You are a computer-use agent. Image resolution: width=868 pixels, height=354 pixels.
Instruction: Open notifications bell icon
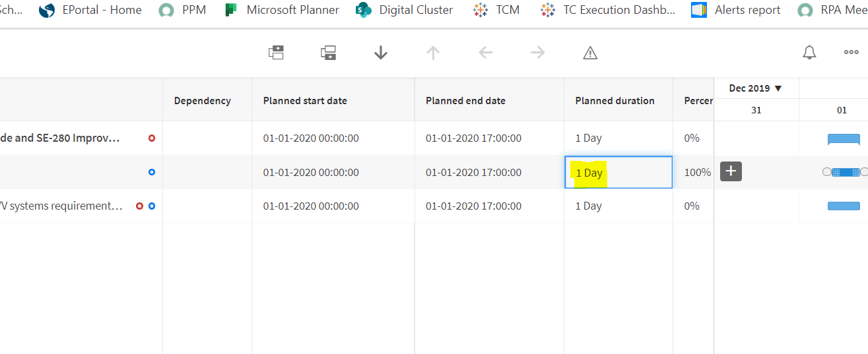pos(809,53)
